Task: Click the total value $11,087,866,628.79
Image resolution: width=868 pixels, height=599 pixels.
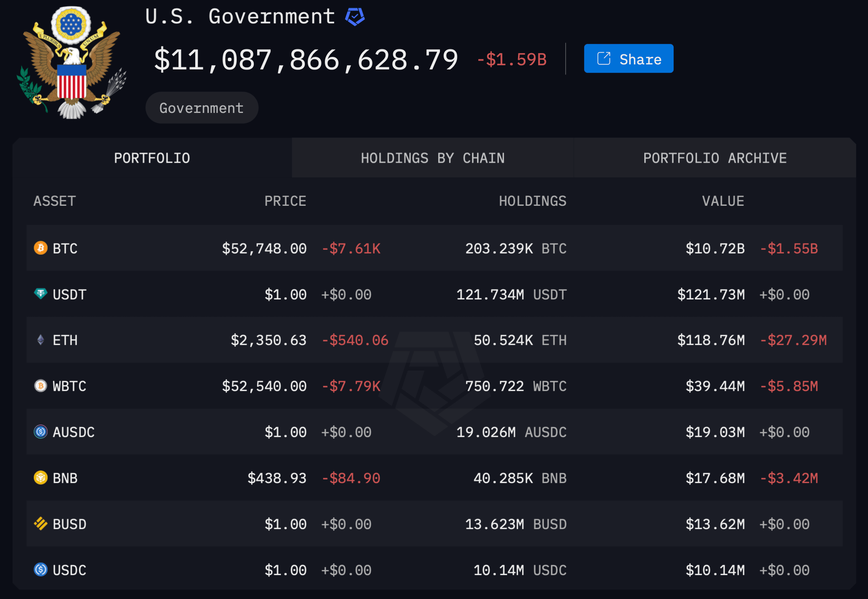Action: (306, 60)
